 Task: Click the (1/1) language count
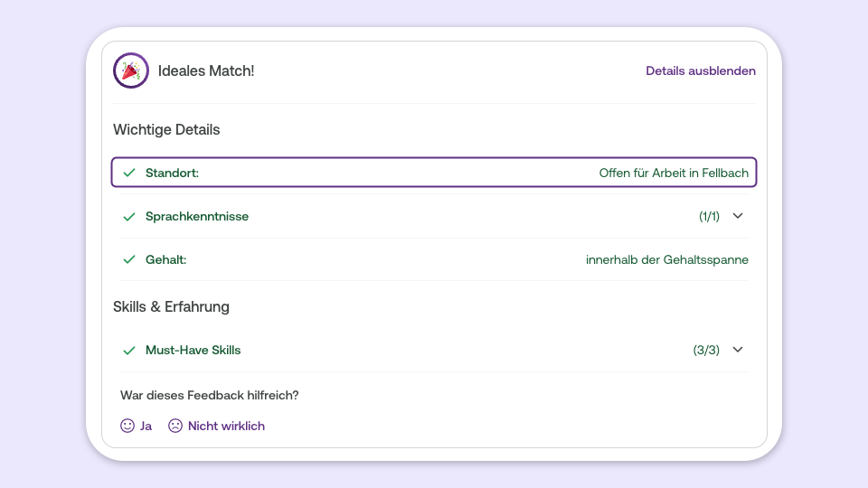(709, 216)
